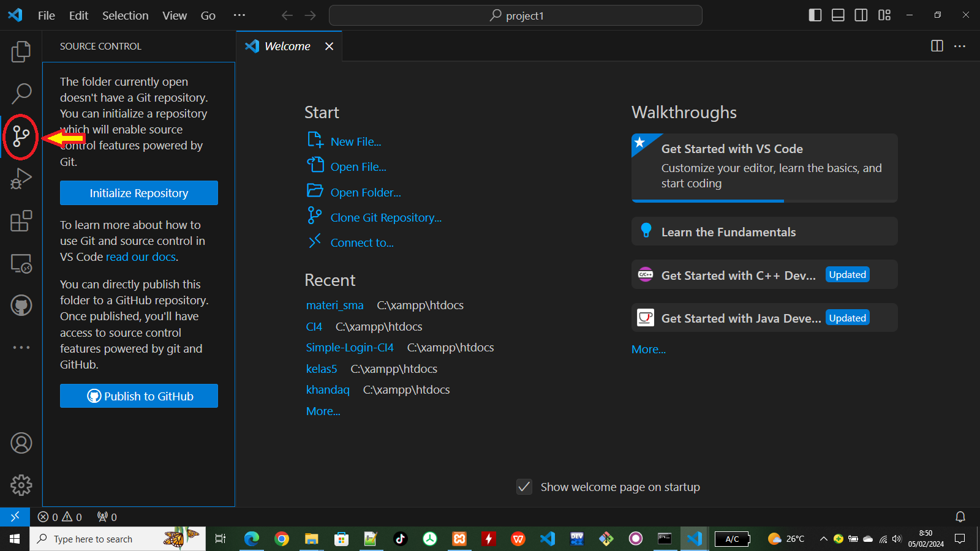This screenshot has height=551, width=980.
Task: Open recent folder Simple-Login-CI4
Action: pyautogui.click(x=350, y=347)
